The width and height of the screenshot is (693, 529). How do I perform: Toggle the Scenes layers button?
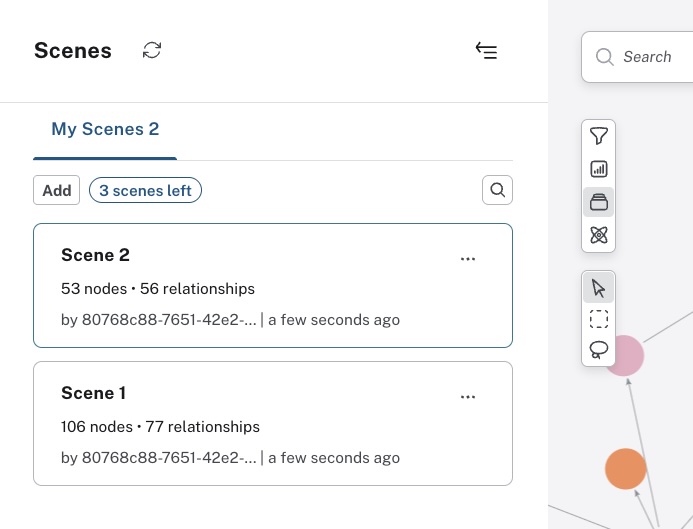point(599,202)
